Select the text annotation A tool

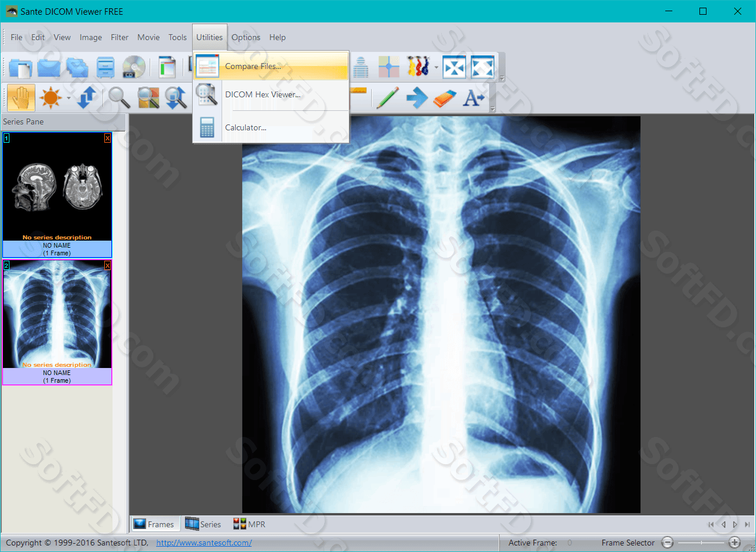pyautogui.click(x=473, y=97)
